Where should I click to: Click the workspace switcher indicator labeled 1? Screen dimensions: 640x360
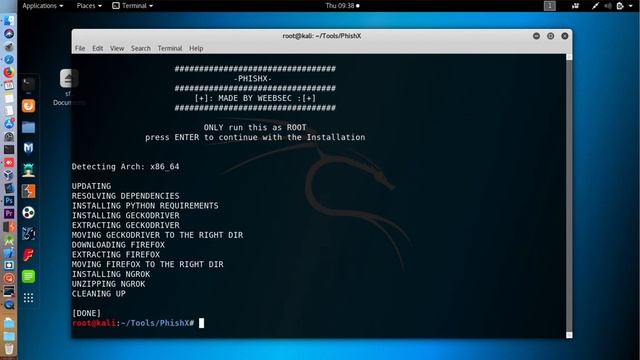click(x=550, y=6)
